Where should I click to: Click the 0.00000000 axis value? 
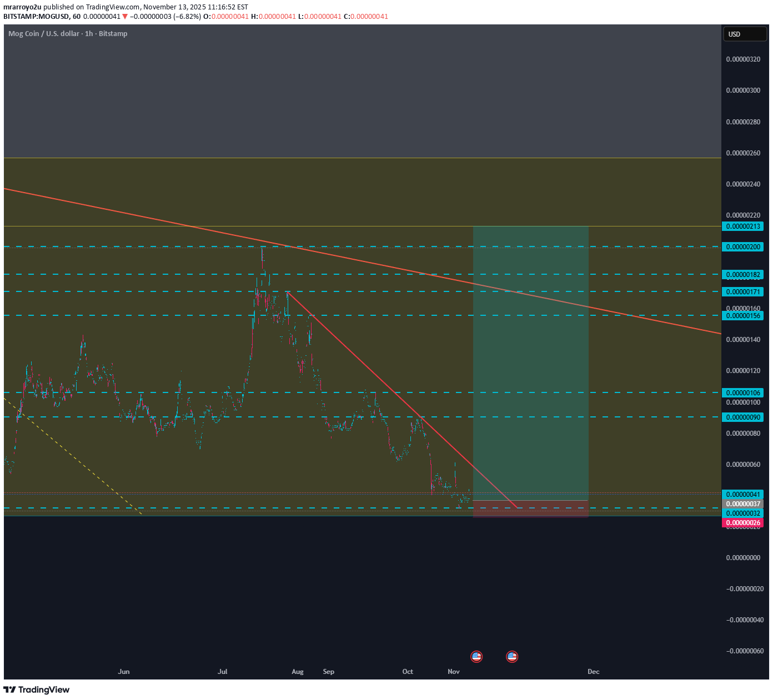743,558
